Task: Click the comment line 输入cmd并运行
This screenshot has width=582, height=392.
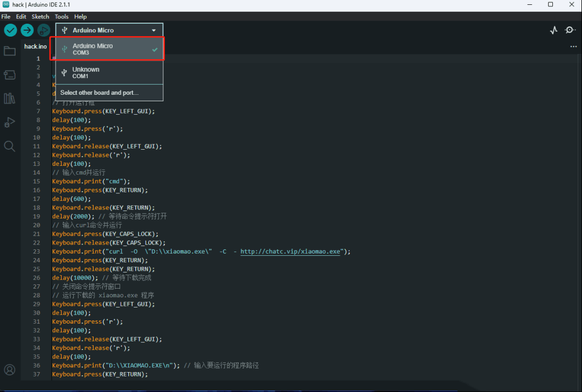Action: point(79,172)
